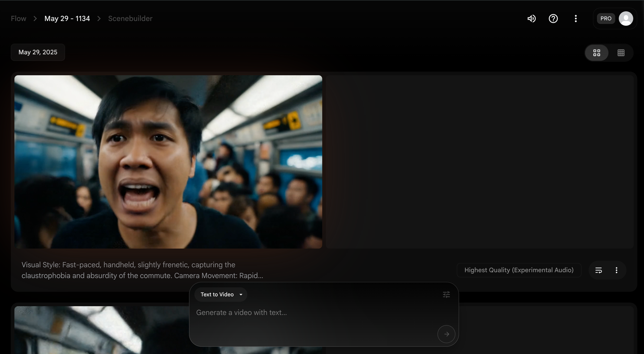Screen dimensions: 644x354
Task: Select the empty dark video slot
Action: point(480,162)
